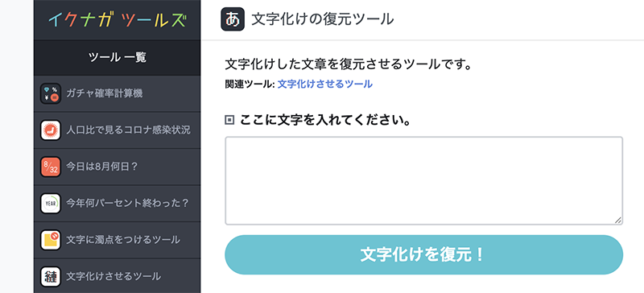Focus the garbled text input textarea

point(424,181)
